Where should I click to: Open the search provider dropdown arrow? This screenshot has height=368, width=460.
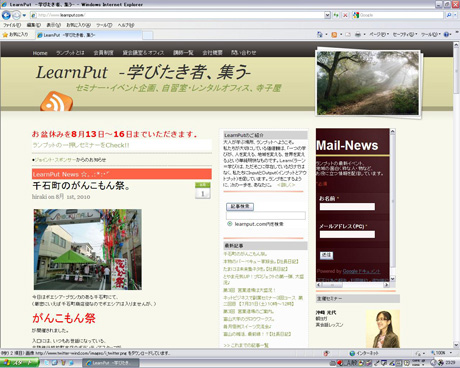click(455, 15)
